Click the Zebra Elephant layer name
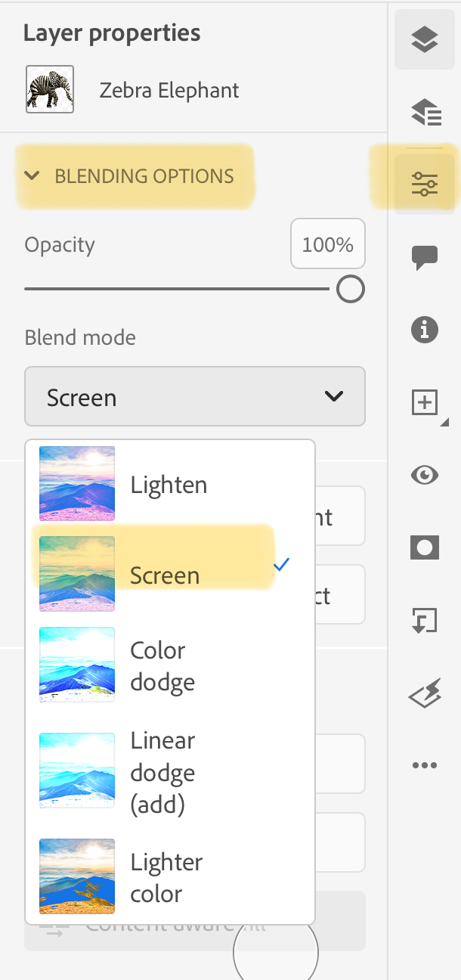 tap(169, 89)
